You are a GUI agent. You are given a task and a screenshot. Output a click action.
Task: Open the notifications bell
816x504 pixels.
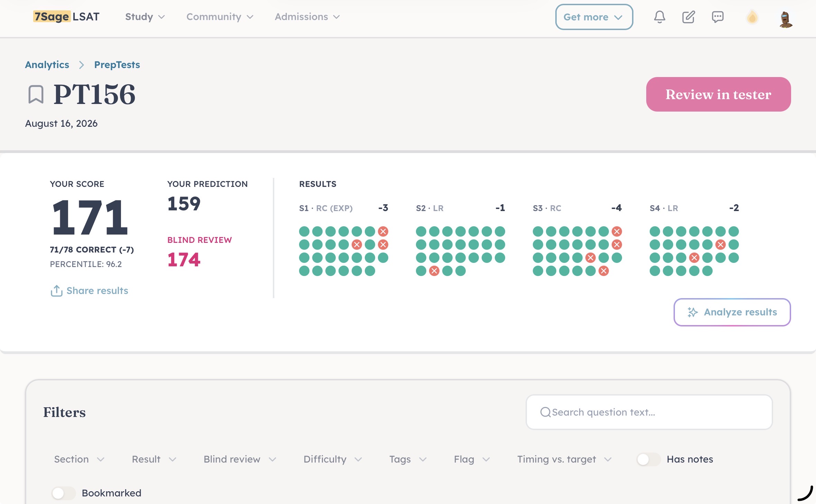pos(659,17)
